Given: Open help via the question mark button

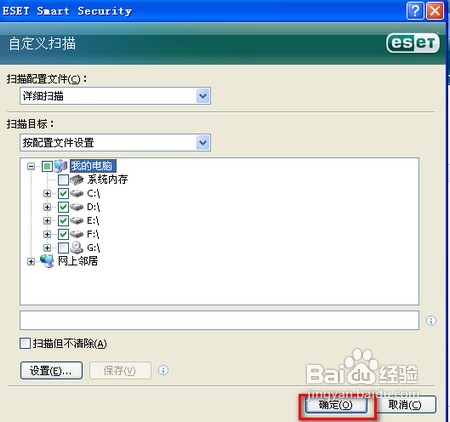Looking at the screenshot, I should (x=415, y=11).
